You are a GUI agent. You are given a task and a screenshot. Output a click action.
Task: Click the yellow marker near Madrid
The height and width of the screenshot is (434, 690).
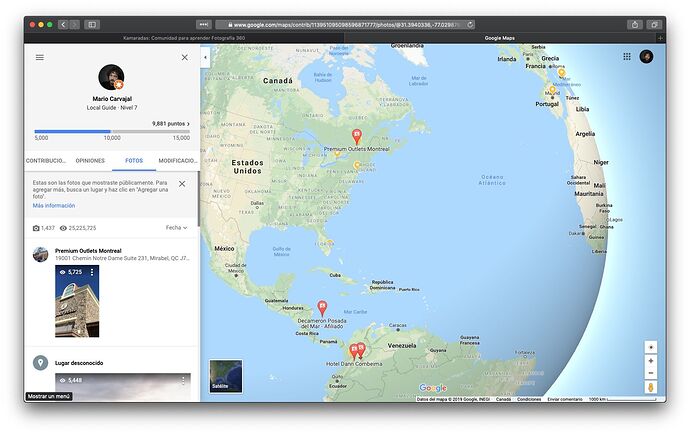pos(552,91)
